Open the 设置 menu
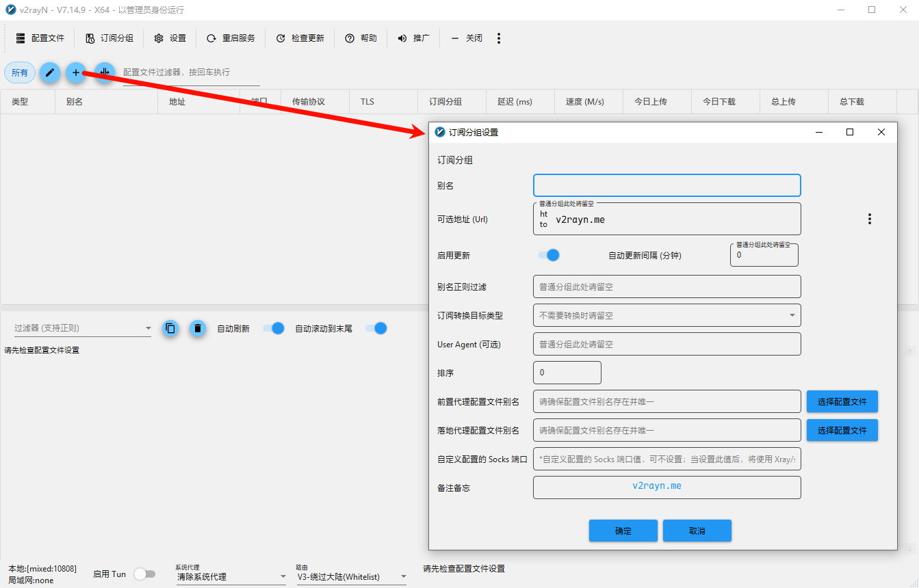919x588 pixels. [170, 38]
